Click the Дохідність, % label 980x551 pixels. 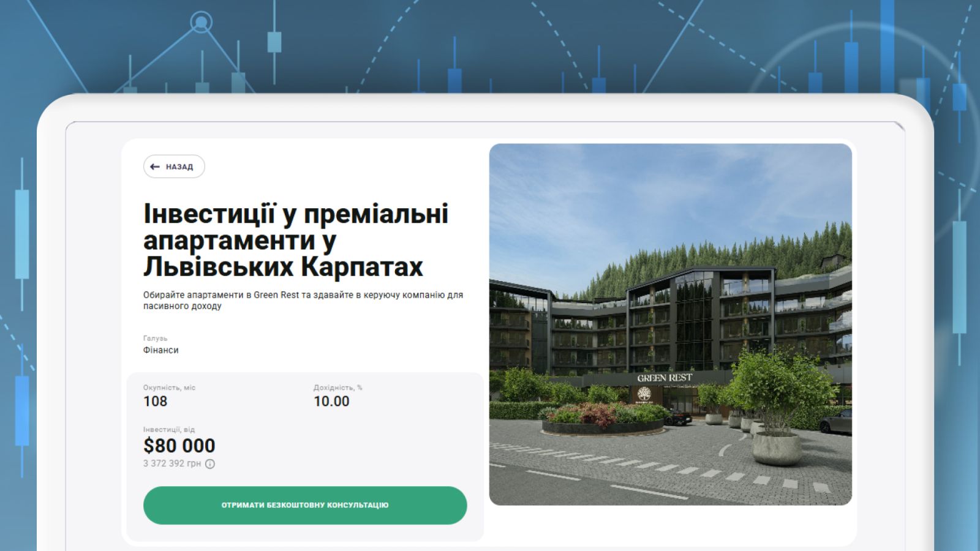[337, 388]
